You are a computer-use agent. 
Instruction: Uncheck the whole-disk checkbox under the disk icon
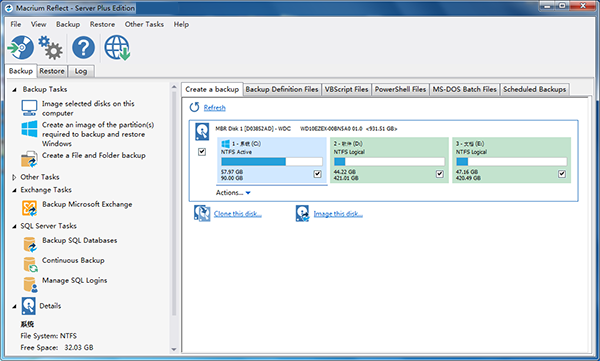(202, 152)
